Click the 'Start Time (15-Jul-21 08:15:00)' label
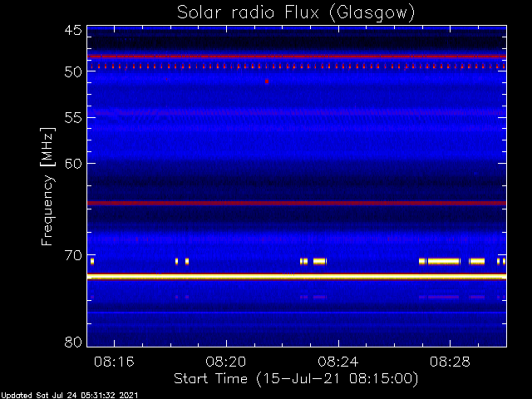This screenshot has height=399, width=532. [x=296, y=379]
